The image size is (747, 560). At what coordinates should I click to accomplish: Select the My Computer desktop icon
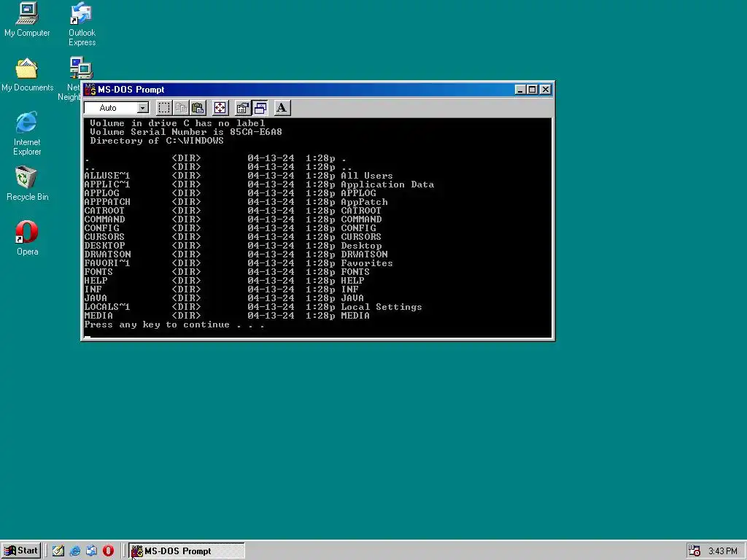[27, 20]
